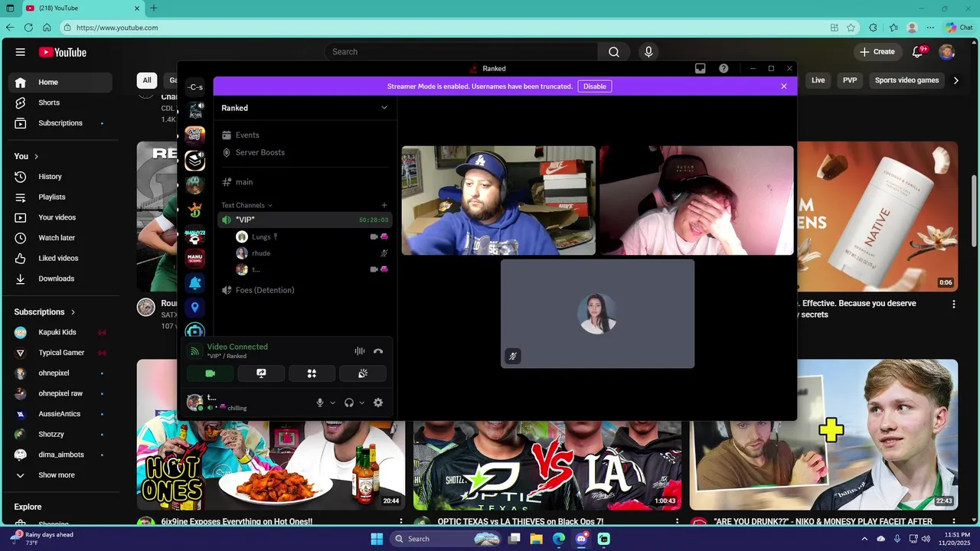Expand Show more subscriptions
Viewport: 980px width, 551px height.
tap(61, 475)
